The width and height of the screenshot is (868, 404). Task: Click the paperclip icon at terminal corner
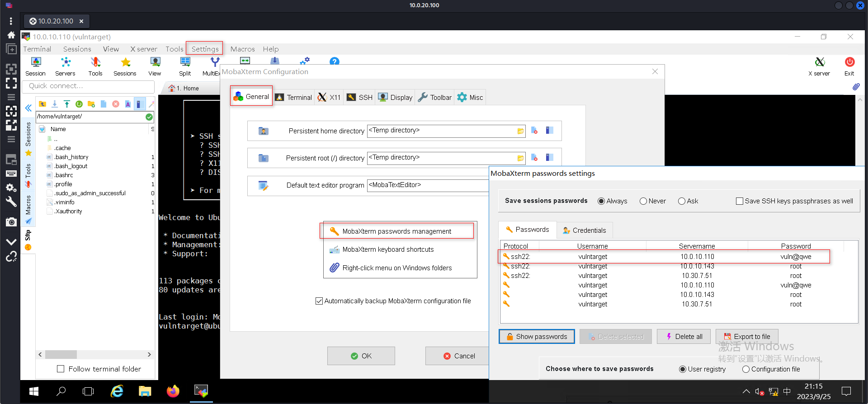point(856,87)
